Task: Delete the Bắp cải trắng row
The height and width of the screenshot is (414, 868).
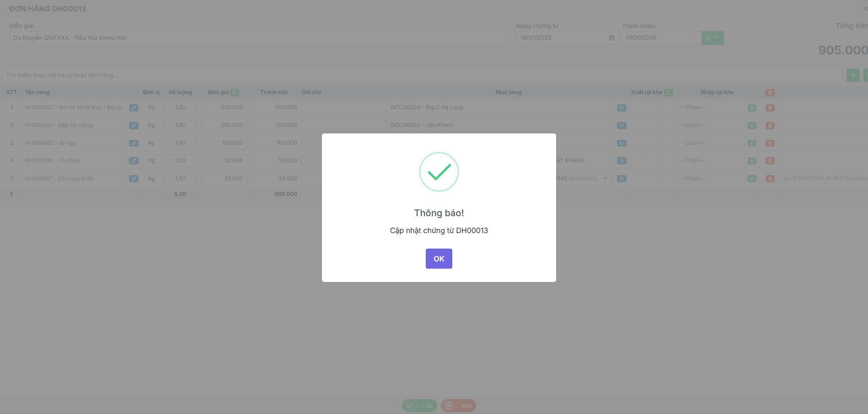Action: [770, 126]
